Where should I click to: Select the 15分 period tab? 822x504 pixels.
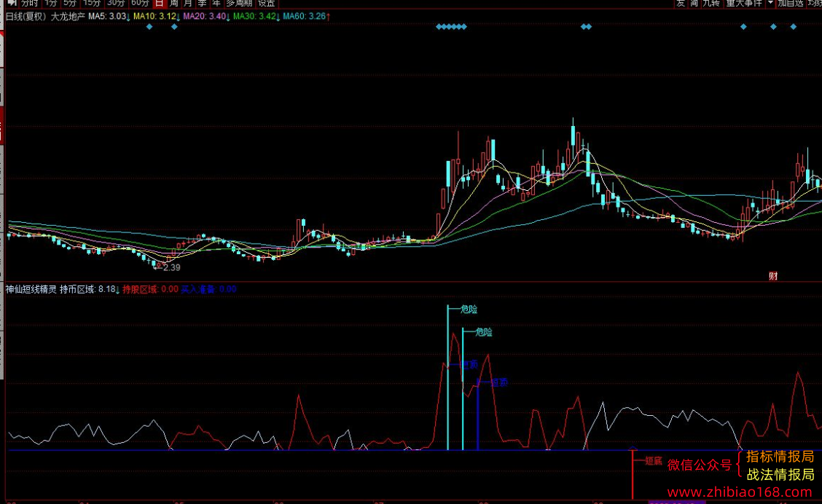tap(92, 3)
